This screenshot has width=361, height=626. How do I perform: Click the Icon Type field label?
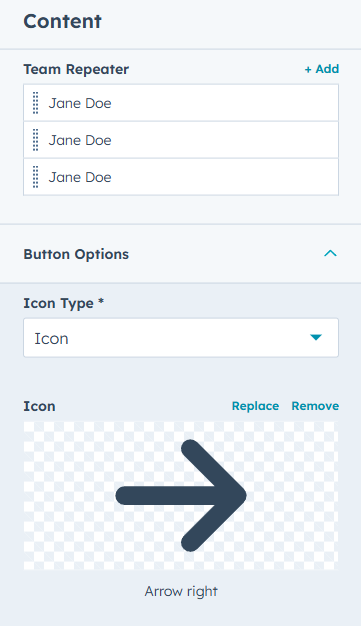point(58,303)
